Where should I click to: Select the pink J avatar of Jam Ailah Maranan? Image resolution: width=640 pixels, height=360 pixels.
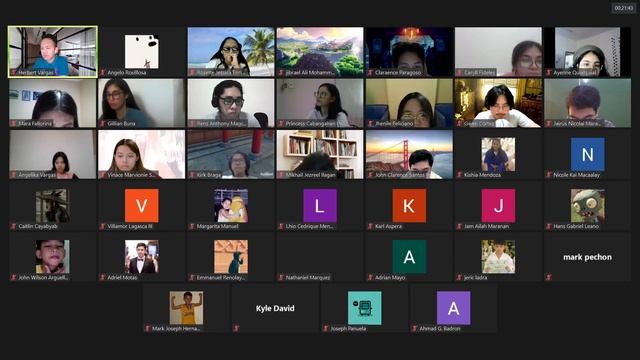(498, 206)
